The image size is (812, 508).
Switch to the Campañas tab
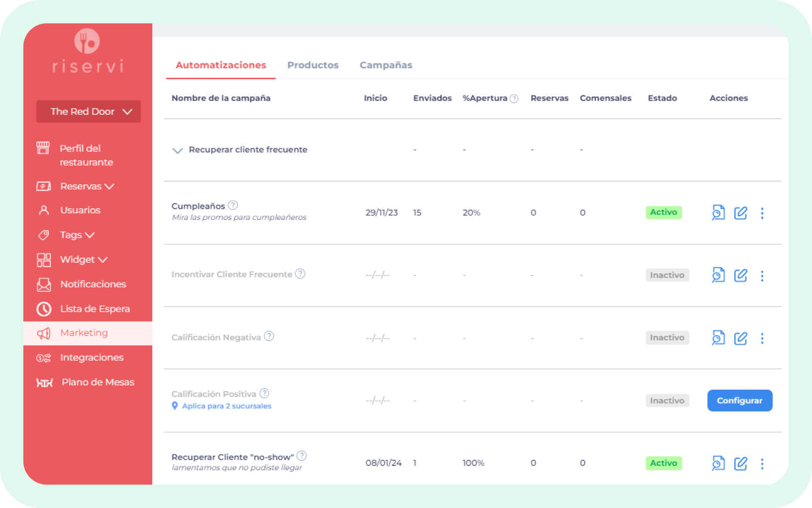click(x=386, y=65)
